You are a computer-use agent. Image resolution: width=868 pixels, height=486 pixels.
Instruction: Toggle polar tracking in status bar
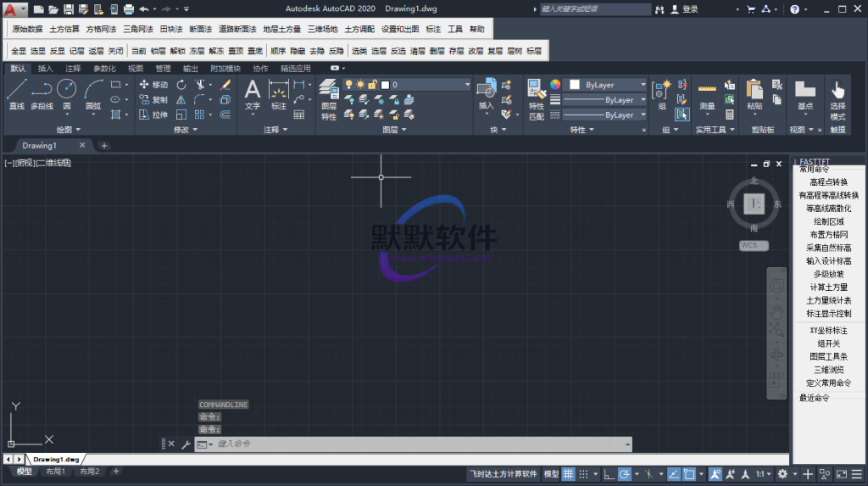(624, 474)
